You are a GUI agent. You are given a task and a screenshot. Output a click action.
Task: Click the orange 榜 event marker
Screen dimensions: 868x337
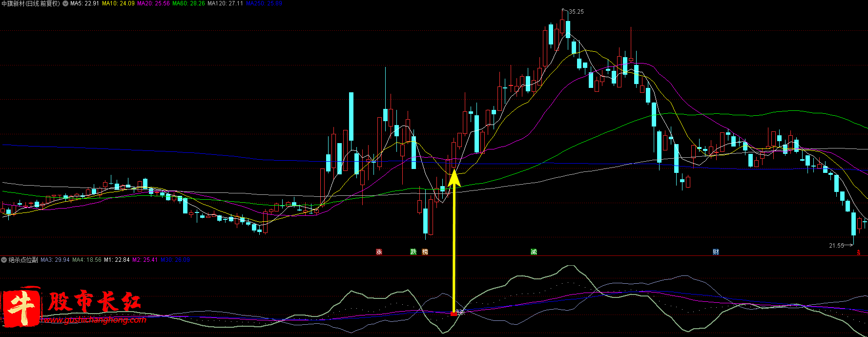coord(425,252)
